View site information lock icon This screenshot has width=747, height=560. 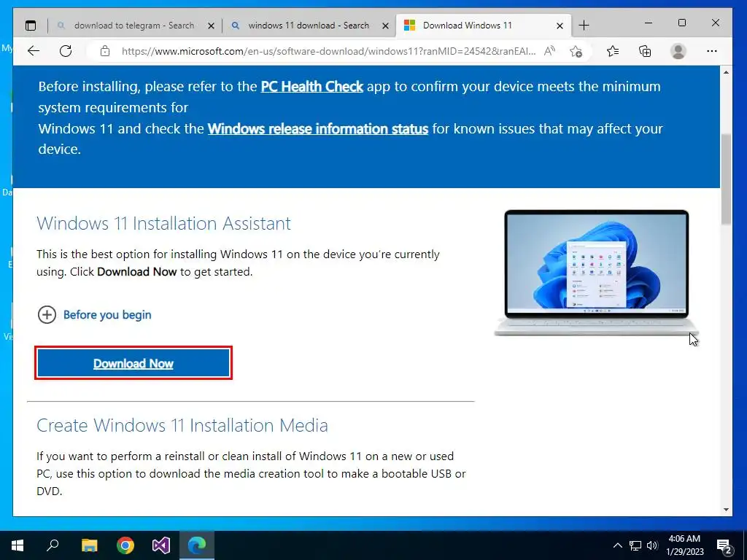coord(105,51)
